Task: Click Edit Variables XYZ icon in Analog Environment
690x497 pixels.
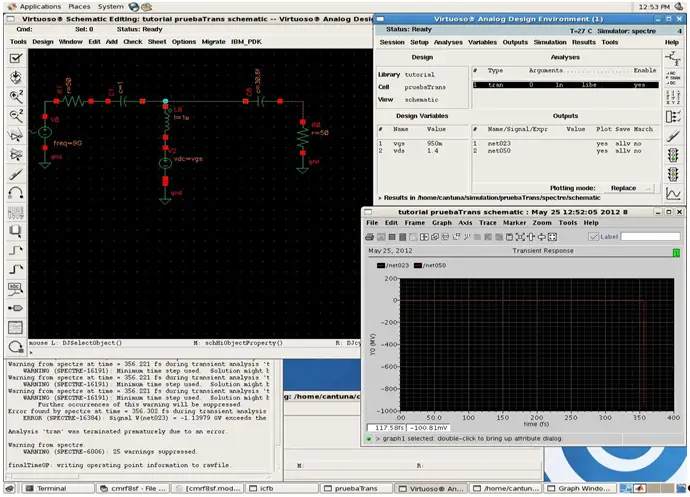Action: point(673,97)
